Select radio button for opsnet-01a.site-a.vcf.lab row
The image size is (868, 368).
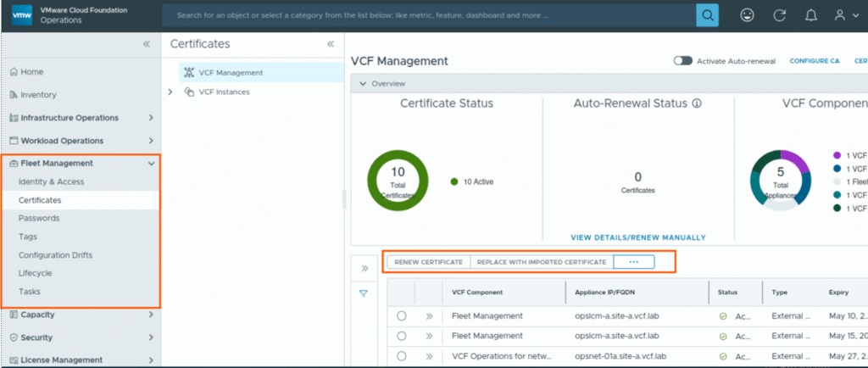point(401,356)
